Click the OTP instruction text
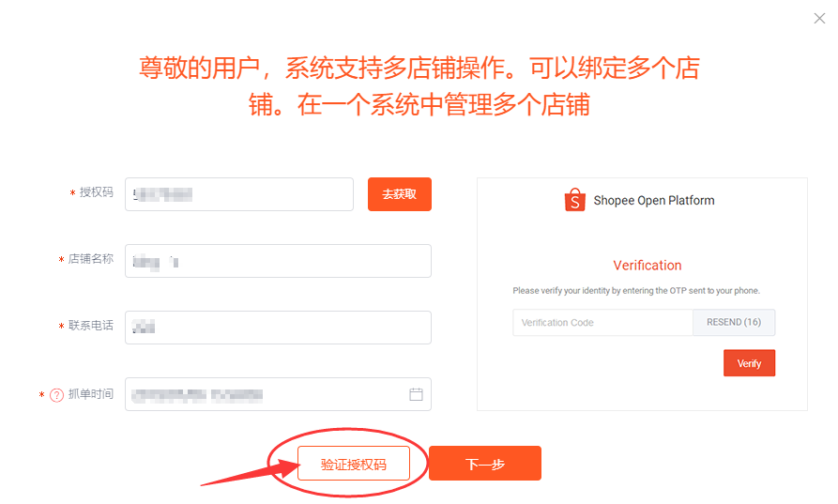 coord(636,291)
